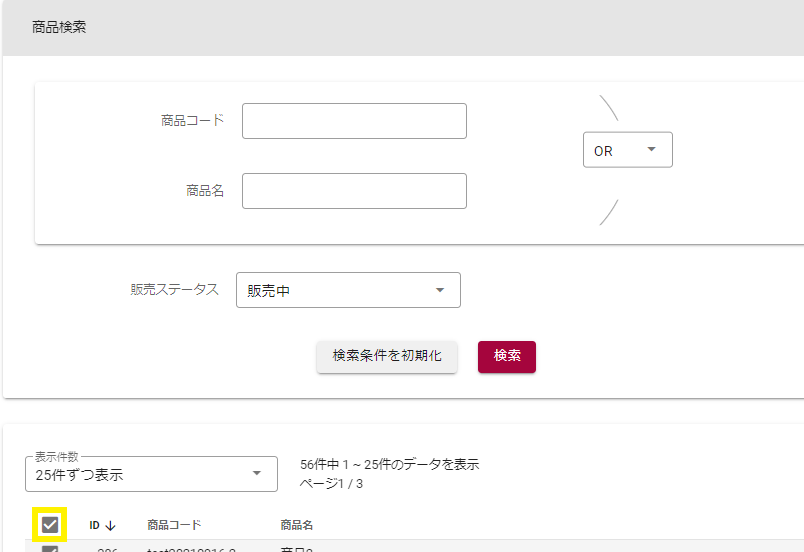
Task: Click the 販売ステータス field label
Action: point(174,290)
